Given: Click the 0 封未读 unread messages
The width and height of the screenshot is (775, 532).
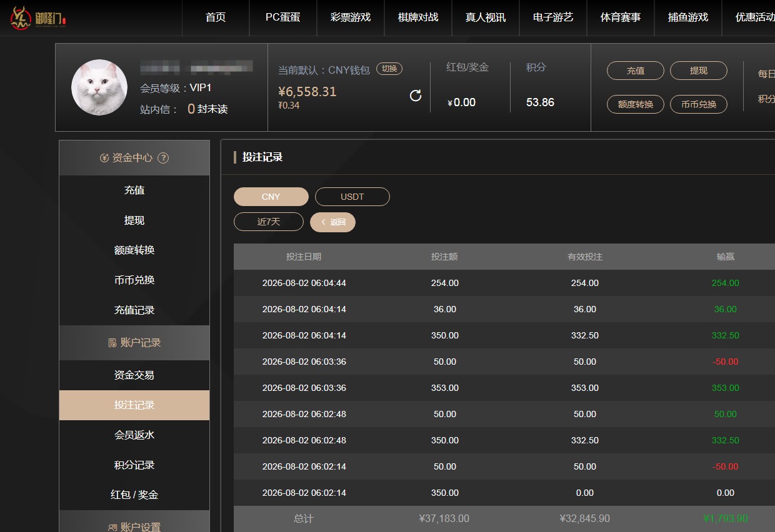Looking at the screenshot, I should click(207, 109).
